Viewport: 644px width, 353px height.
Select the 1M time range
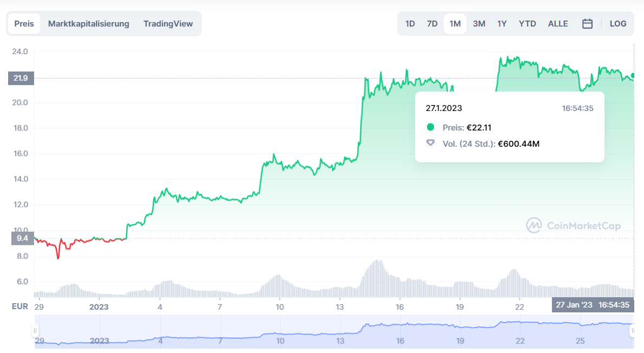point(455,24)
